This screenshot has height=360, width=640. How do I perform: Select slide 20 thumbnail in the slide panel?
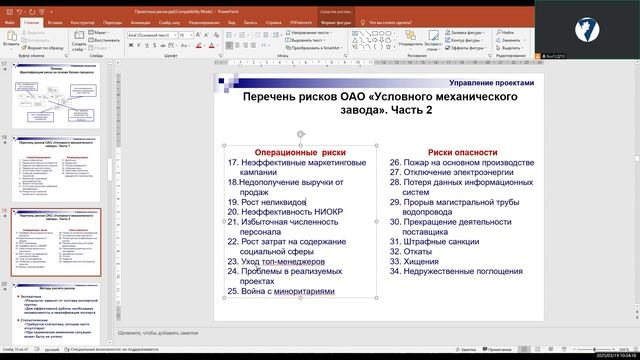click(56, 313)
